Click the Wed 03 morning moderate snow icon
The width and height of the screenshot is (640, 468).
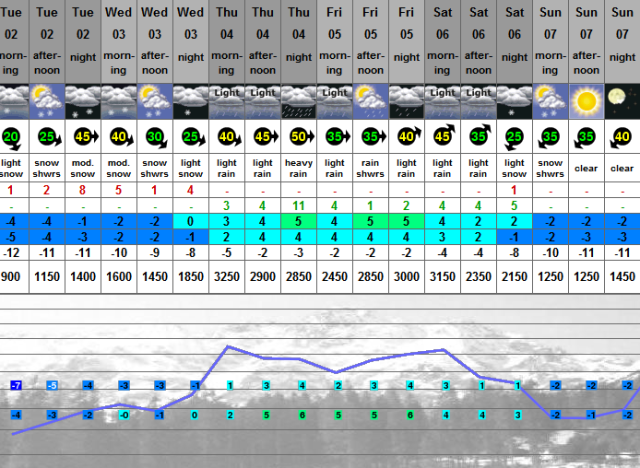pyautogui.click(x=119, y=102)
